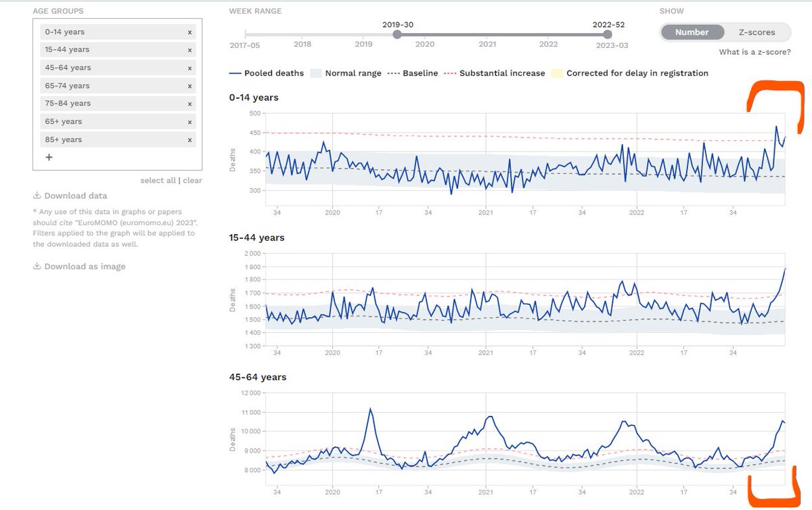Screen dimensions: 812x510
Task: Click the Baseline legend dashed line
Action: pos(393,73)
